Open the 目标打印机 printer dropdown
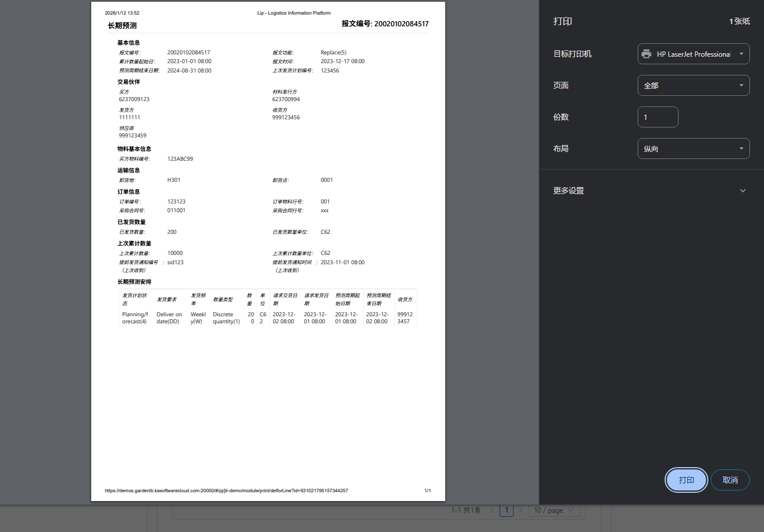 [x=693, y=54]
